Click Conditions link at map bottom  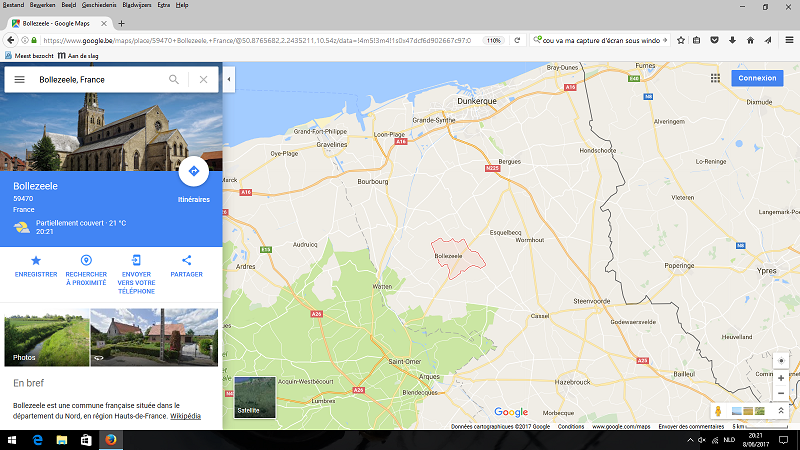pos(570,427)
